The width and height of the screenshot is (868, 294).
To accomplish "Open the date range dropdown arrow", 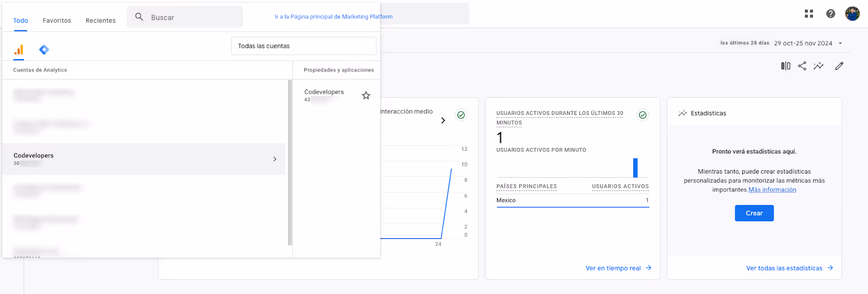I will pyautogui.click(x=840, y=43).
